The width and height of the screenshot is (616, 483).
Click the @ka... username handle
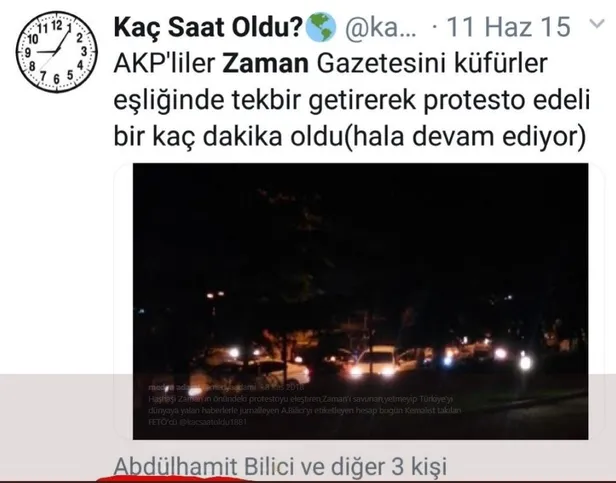pos(380,28)
